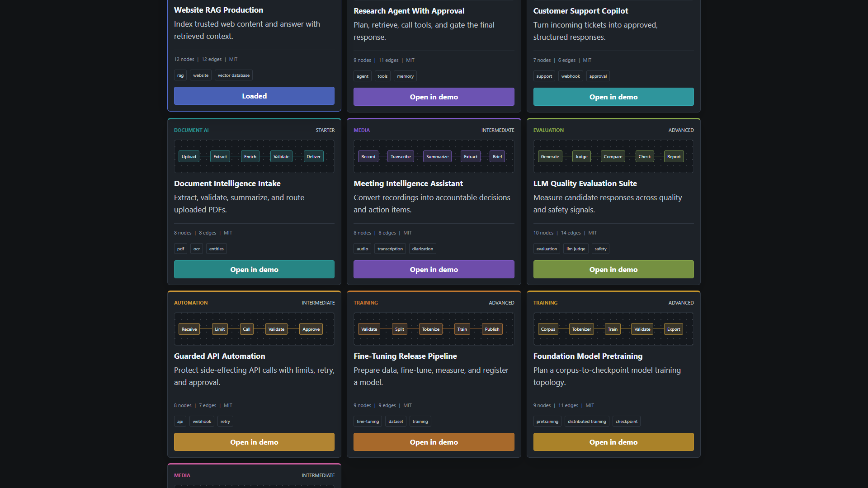The height and width of the screenshot is (488, 868).
Task: Open Document Intelligence Intake in demo
Action: click(x=254, y=269)
